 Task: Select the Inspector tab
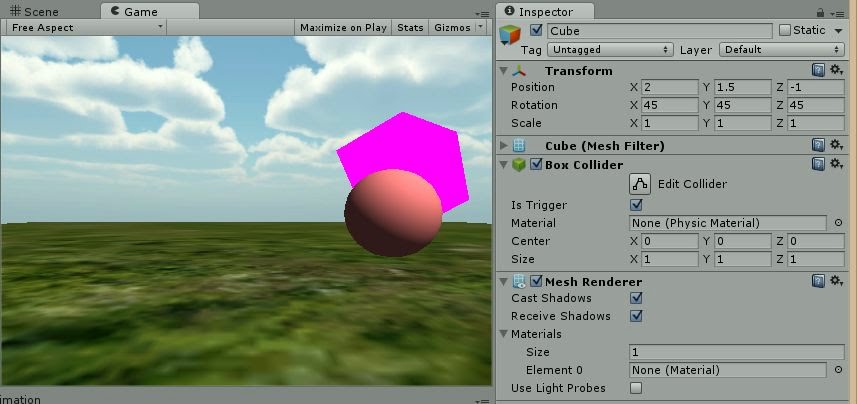[546, 11]
